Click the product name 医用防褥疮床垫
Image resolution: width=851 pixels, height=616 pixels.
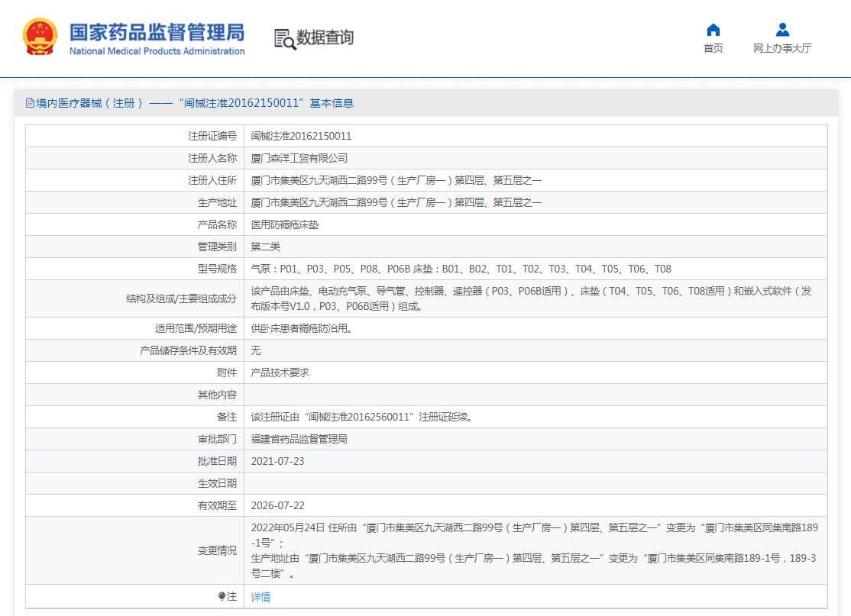285,224
